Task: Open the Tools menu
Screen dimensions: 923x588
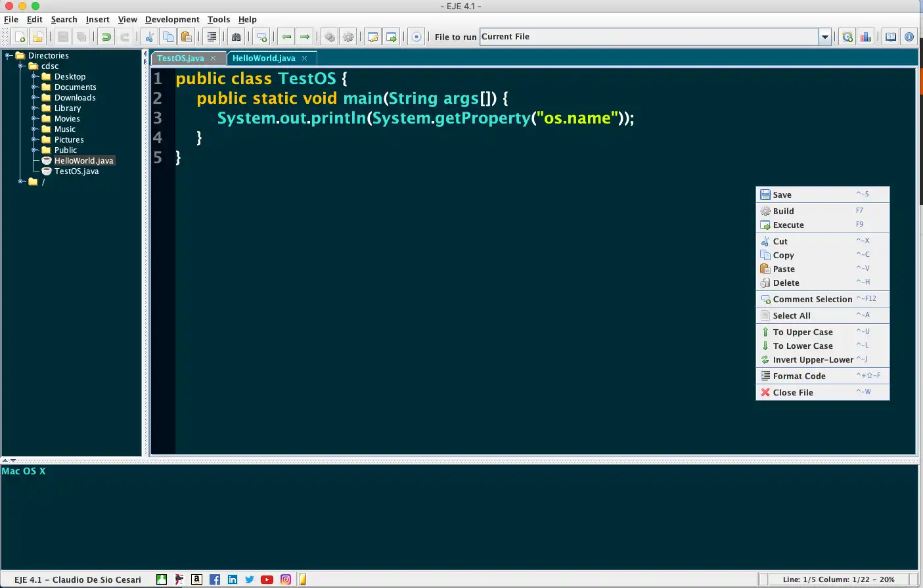Action: 219,20
